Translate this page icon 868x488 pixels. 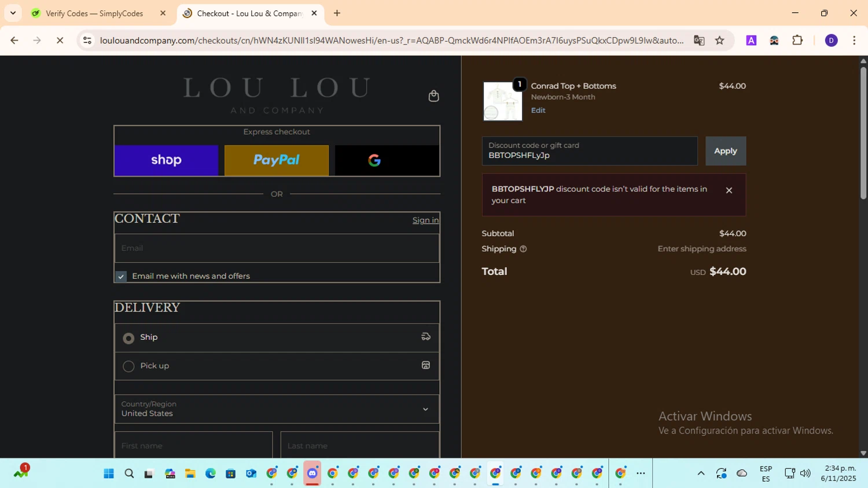(699, 41)
